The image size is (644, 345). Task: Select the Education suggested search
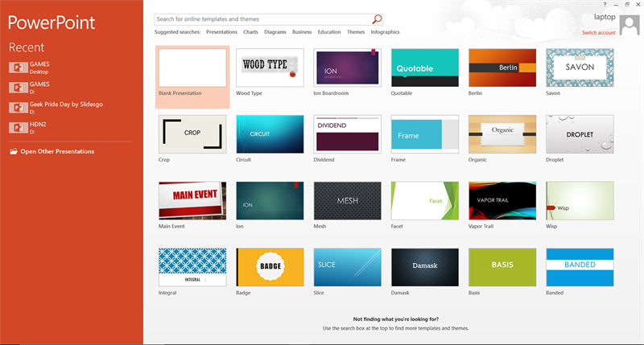coord(329,32)
